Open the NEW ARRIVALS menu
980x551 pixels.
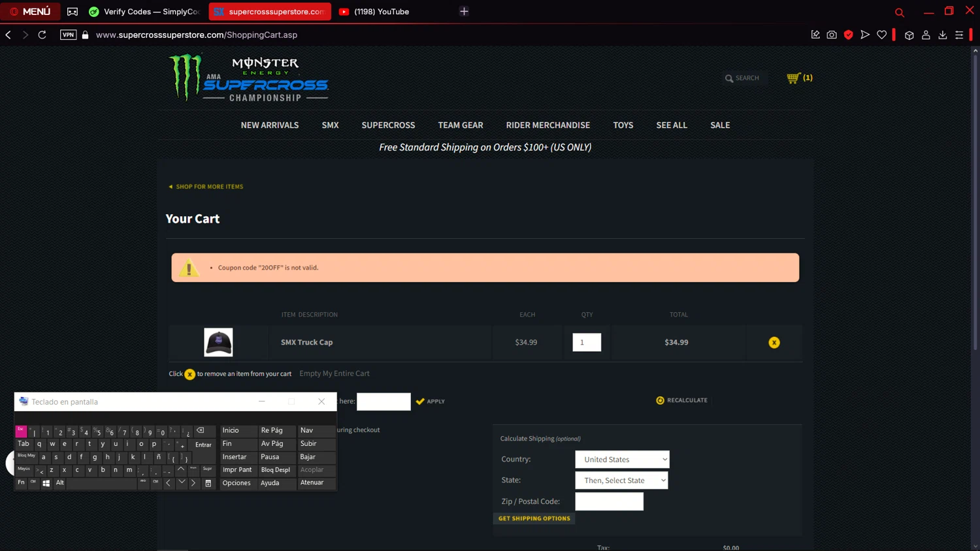[x=270, y=125]
